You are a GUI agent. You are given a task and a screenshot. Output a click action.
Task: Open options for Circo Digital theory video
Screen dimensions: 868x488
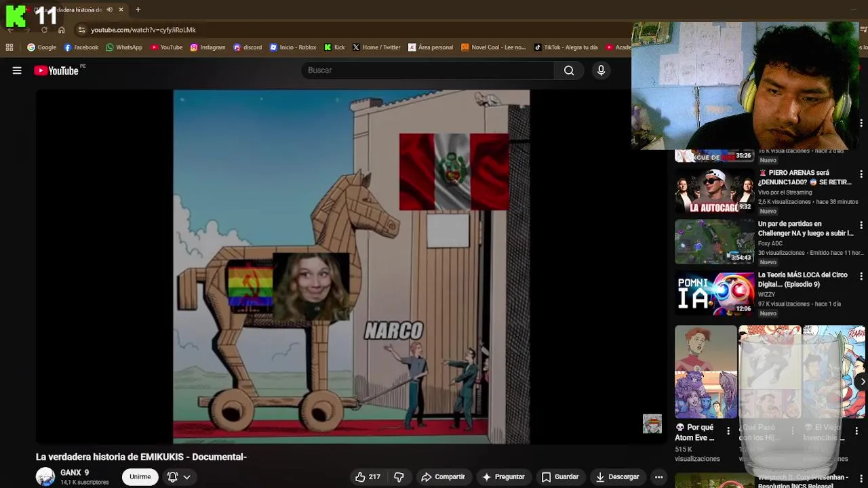(x=861, y=277)
